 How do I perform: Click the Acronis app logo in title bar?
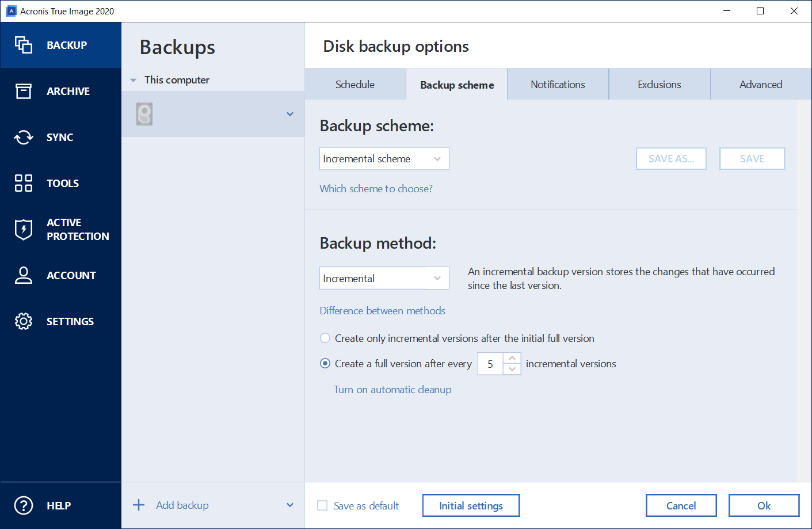click(11, 11)
